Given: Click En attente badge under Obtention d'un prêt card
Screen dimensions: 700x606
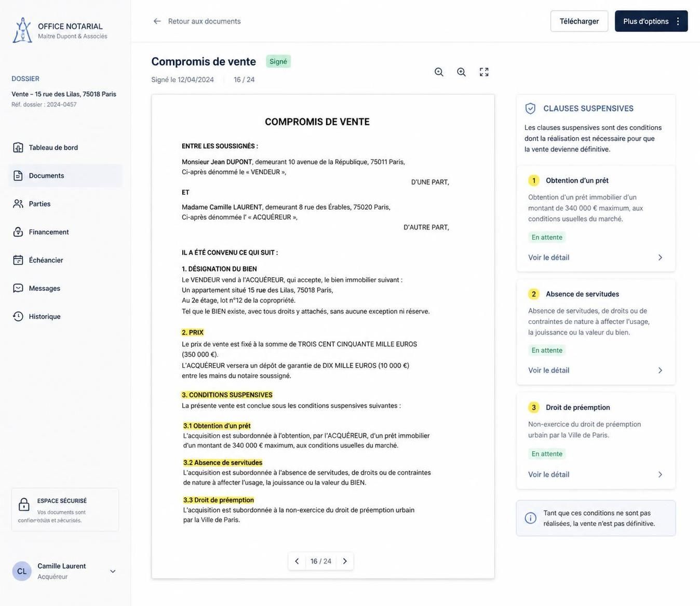Looking at the screenshot, I should [547, 237].
